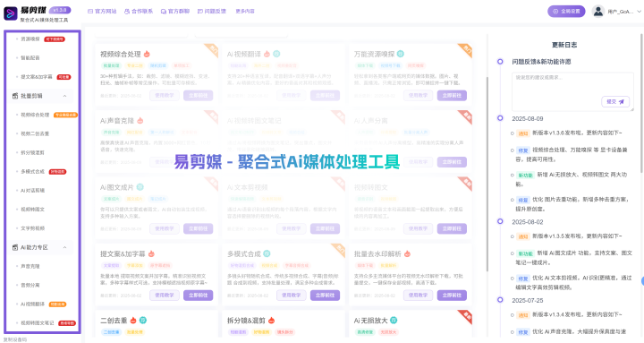Click the 二创去重 card title
The width and height of the screenshot is (644, 343).
(114, 321)
